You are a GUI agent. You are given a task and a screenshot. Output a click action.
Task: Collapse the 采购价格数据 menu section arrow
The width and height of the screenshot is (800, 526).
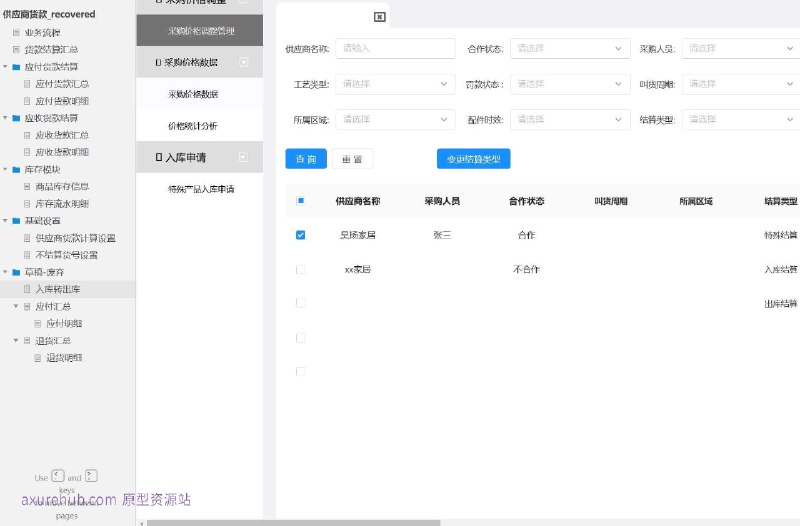pyautogui.click(x=243, y=62)
